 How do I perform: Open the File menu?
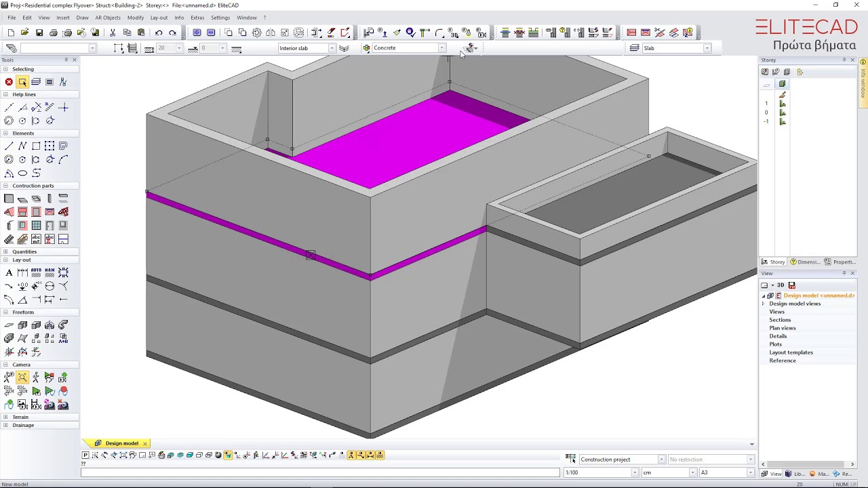point(12,18)
